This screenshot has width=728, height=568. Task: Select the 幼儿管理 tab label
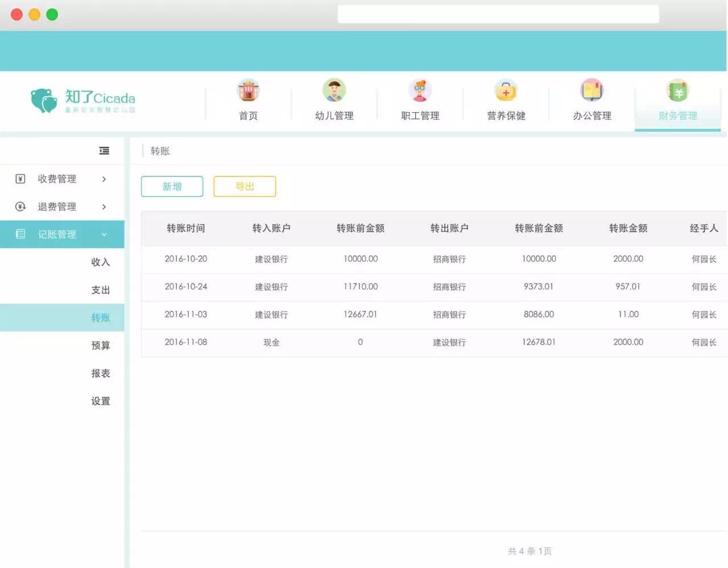coord(334,116)
